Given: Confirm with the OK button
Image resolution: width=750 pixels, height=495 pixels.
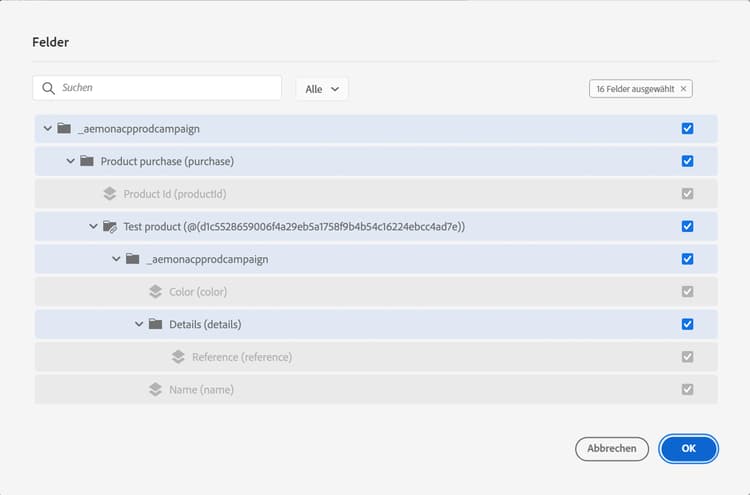Looking at the screenshot, I should coord(688,449).
